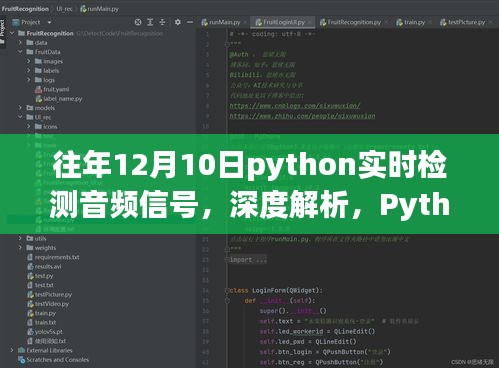Open the cnblogs.com/sixuwuxian link in code

(x=295, y=106)
